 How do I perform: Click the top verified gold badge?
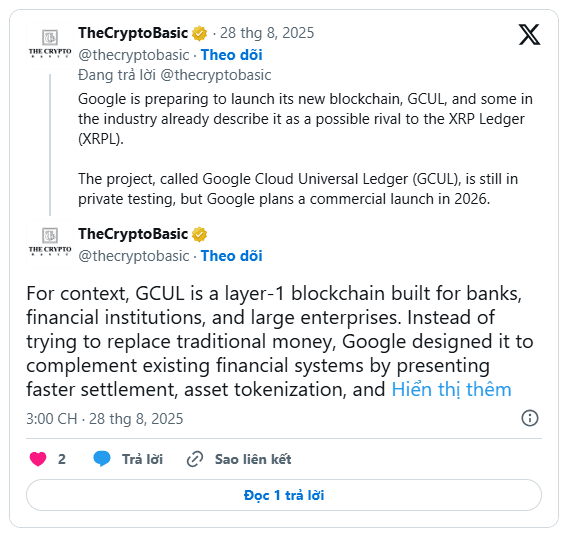pyautogui.click(x=199, y=34)
